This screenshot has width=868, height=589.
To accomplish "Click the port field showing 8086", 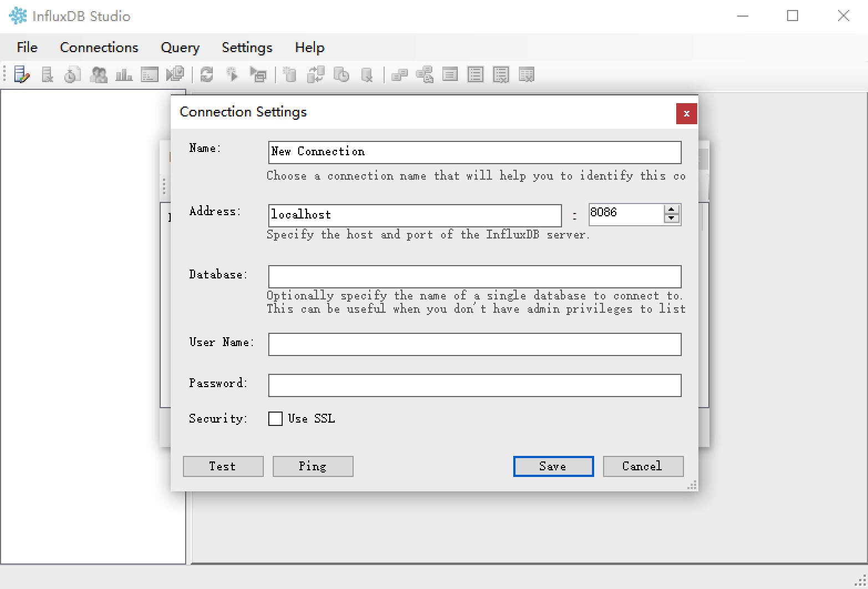I will pyautogui.click(x=626, y=215).
